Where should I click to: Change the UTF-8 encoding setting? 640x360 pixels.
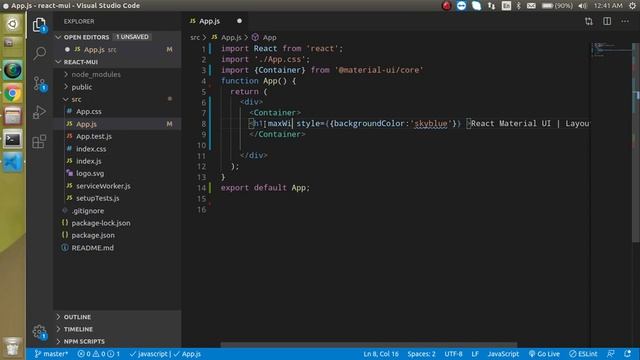click(453, 354)
